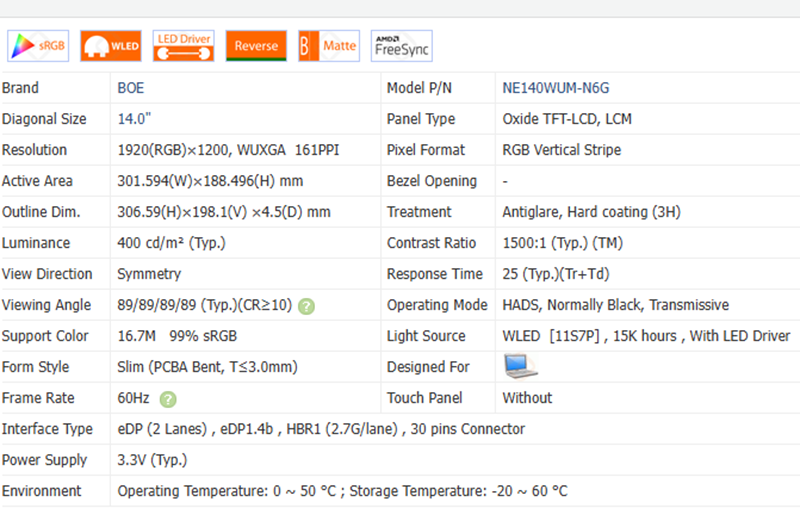Click help icon next to 60Hz

point(168,399)
